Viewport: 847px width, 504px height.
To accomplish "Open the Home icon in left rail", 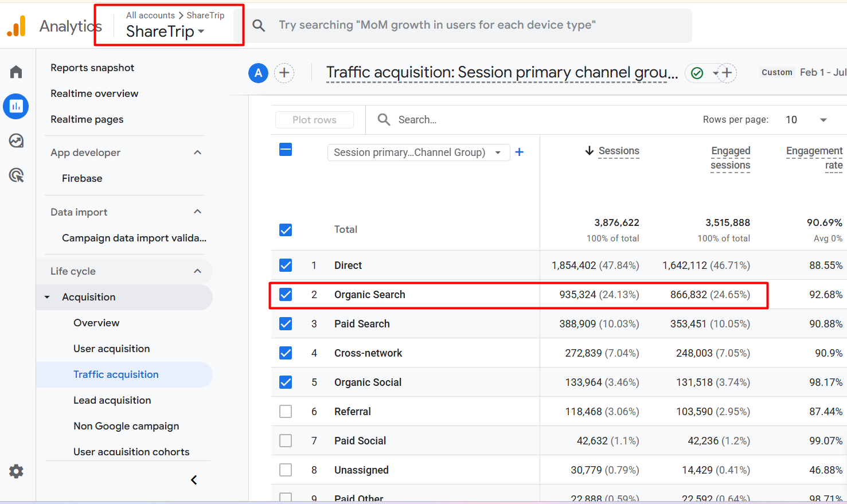I will click(16, 72).
